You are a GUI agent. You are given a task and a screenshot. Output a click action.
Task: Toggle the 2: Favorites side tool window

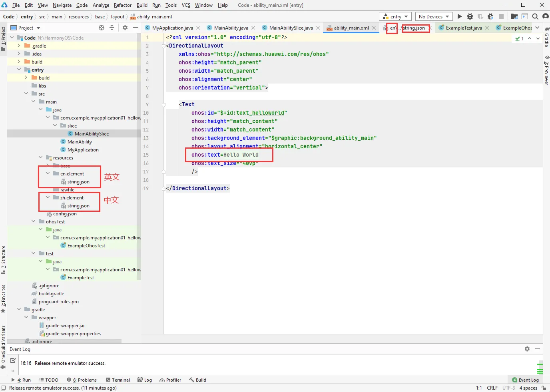pos(3,299)
